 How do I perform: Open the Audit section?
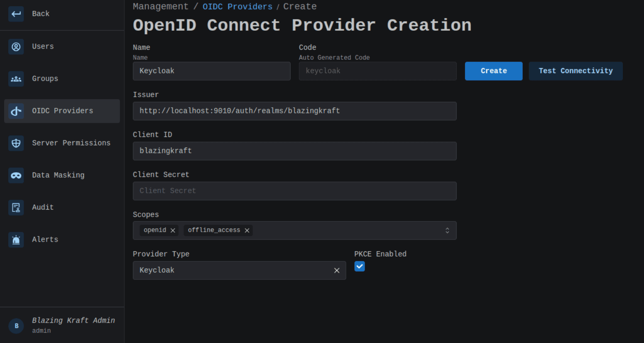[62, 207]
